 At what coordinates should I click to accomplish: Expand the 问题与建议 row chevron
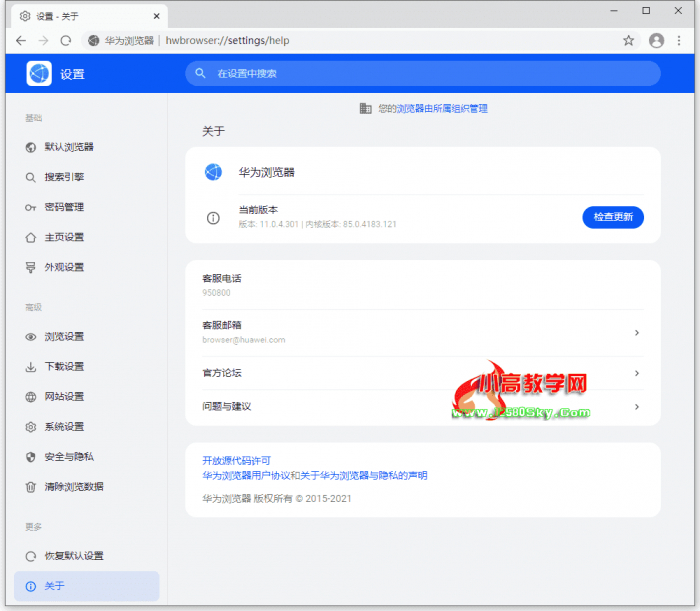click(637, 407)
